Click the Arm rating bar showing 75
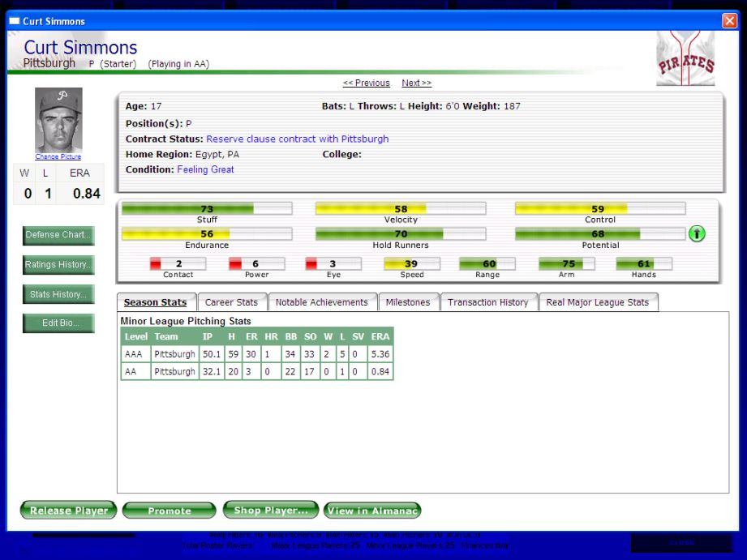Image resolution: width=747 pixels, height=560 pixels. tap(566, 263)
